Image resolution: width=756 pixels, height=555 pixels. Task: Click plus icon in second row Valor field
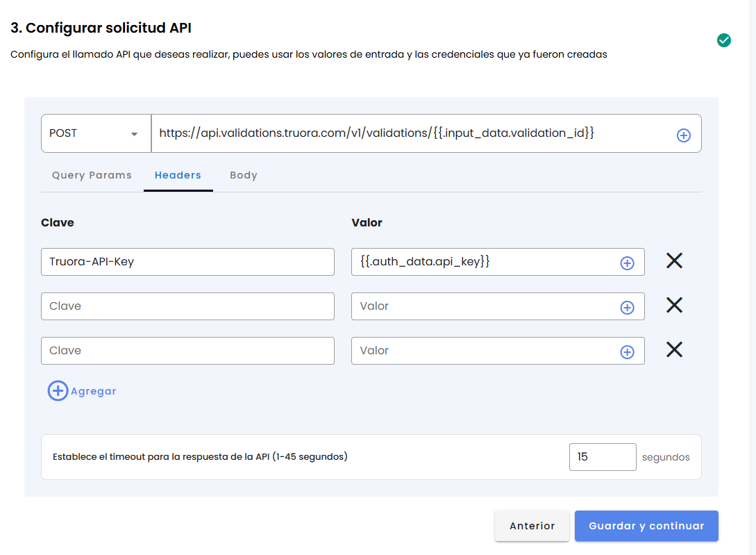click(x=627, y=307)
